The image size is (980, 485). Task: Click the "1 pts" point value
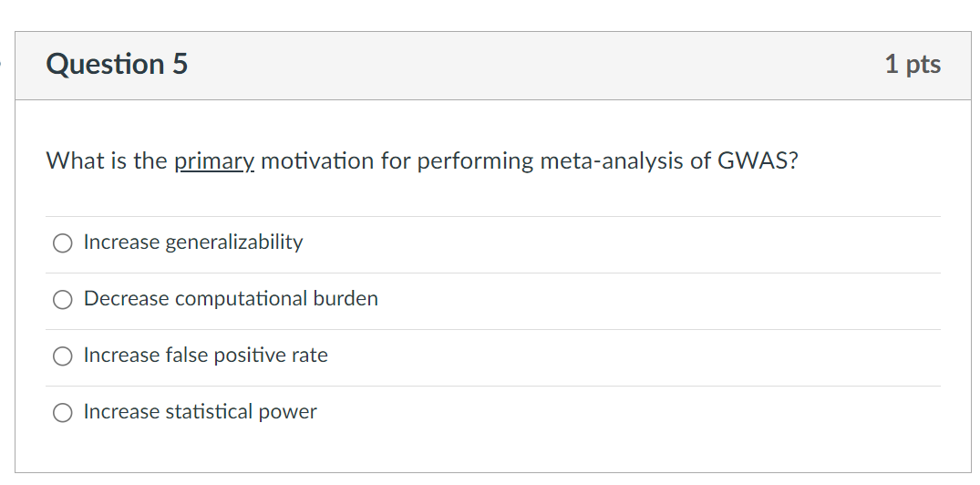[913, 65]
